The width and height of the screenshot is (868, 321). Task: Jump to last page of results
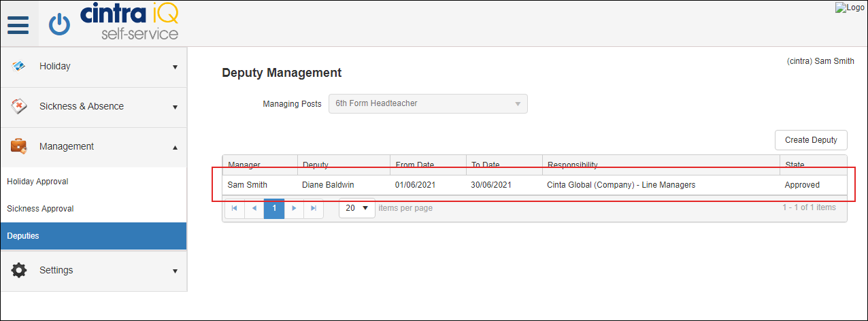point(314,208)
